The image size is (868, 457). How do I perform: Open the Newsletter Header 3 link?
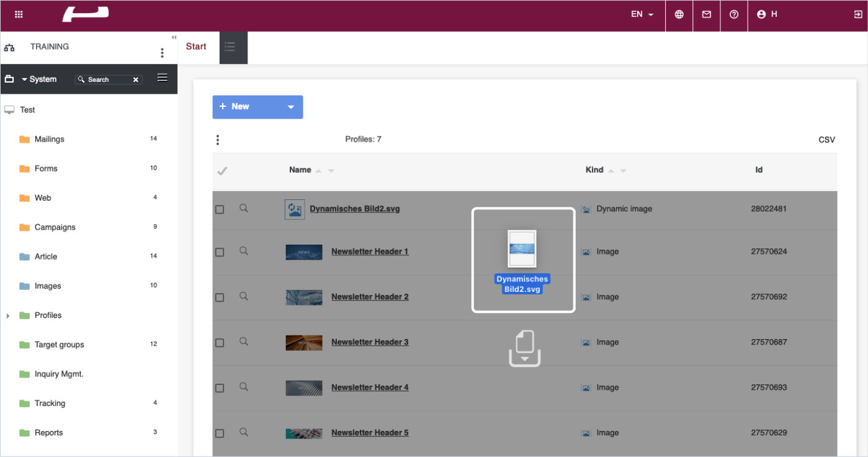370,342
